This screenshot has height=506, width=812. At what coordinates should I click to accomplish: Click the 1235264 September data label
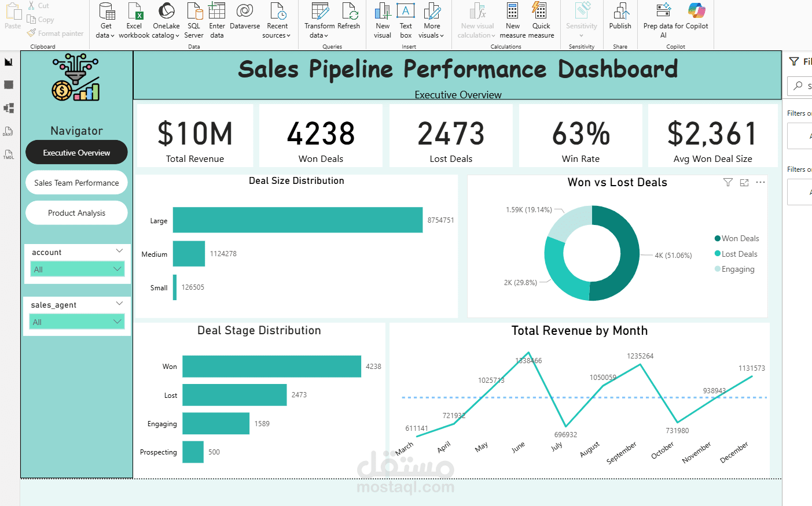coord(640,356)
